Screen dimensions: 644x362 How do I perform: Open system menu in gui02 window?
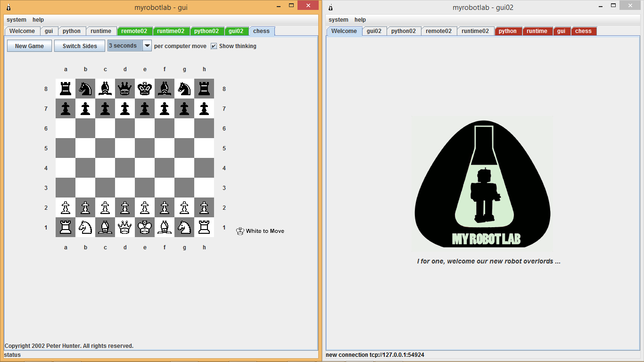(x=339, y=20)
